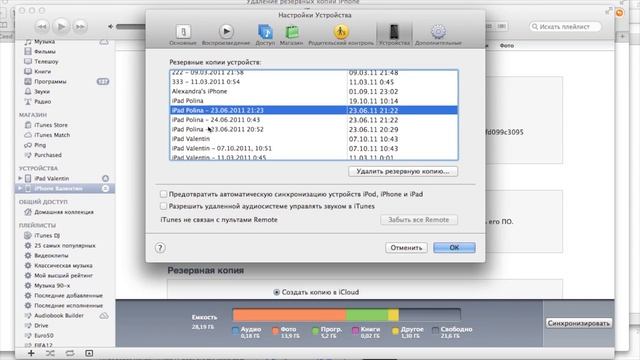Viewport: 640px width, 360px height.
Task: Click Отменить to cancel preferences
Action: (406, 248)
